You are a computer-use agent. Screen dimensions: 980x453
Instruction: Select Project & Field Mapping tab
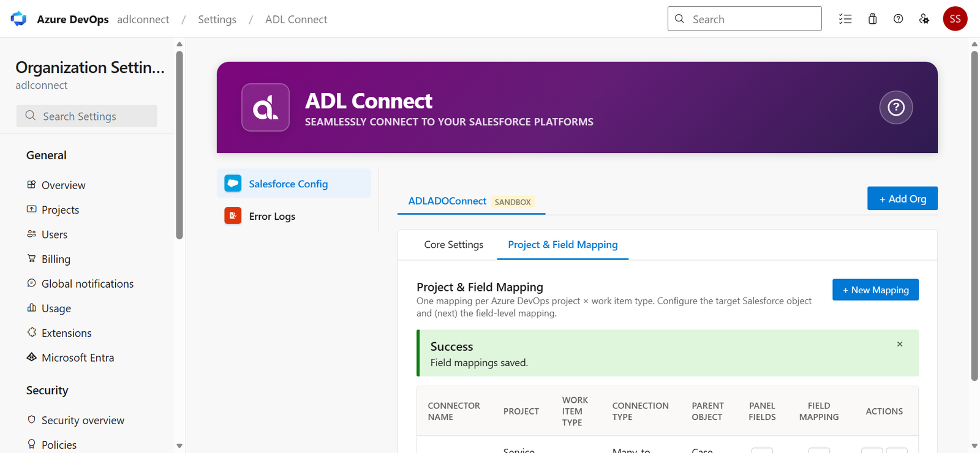(x=563, y=244)
